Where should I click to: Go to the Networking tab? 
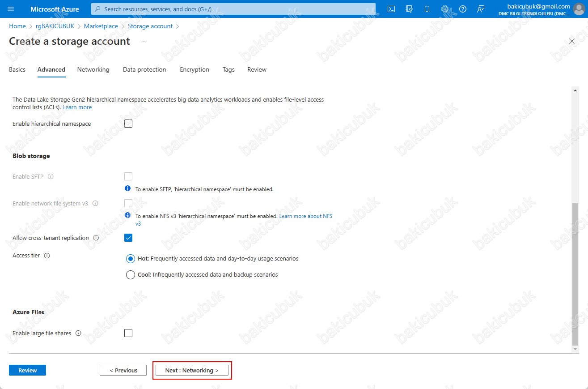tap(93, 70)
